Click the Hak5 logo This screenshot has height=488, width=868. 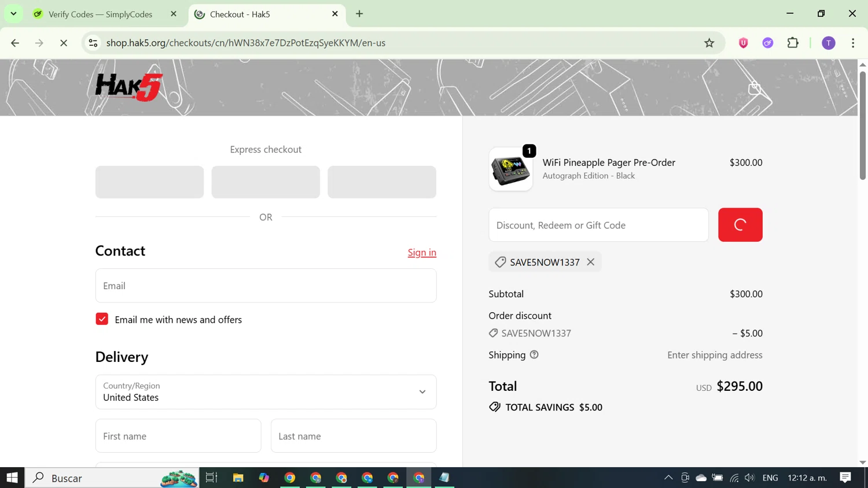(x=128, y=87)
